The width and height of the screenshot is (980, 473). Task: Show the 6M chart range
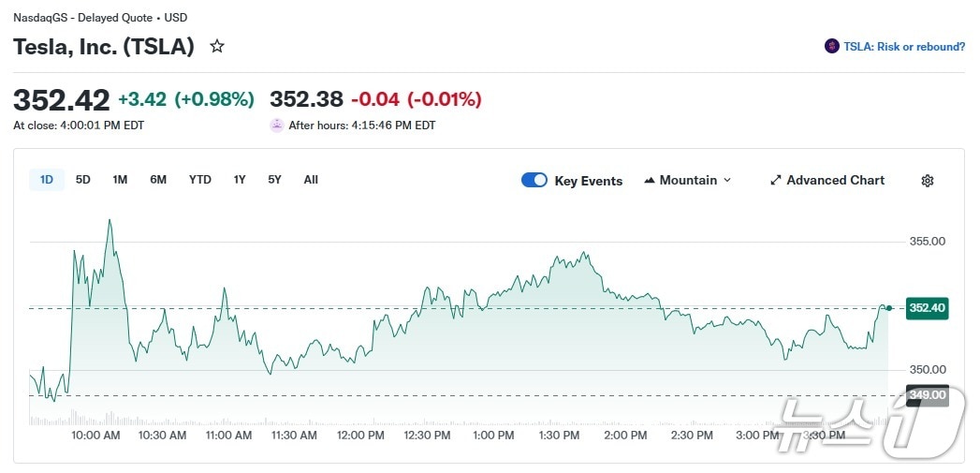point(158,180)
